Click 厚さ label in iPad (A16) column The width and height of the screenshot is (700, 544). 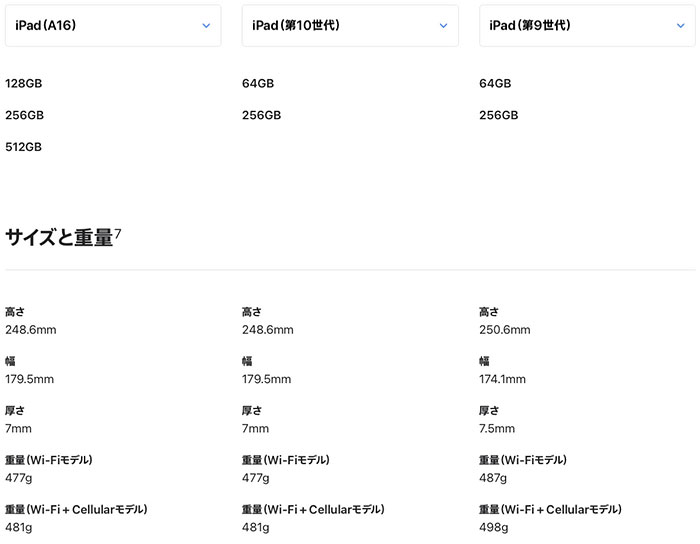coord(15,410)
